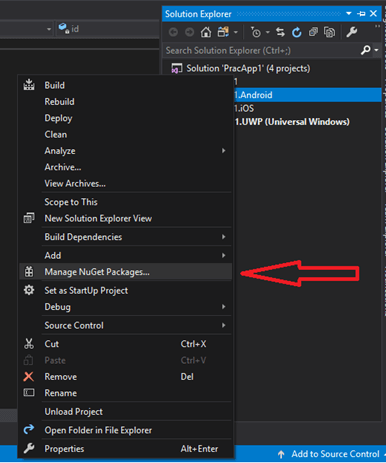Click the Analyze submenu arrow
Screen dimensions: 386x463
(224, 151)
